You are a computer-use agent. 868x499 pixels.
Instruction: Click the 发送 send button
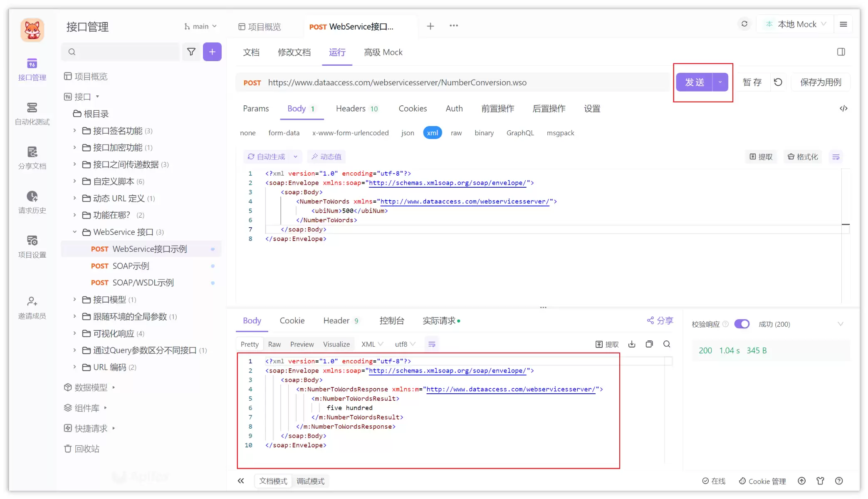694,82
